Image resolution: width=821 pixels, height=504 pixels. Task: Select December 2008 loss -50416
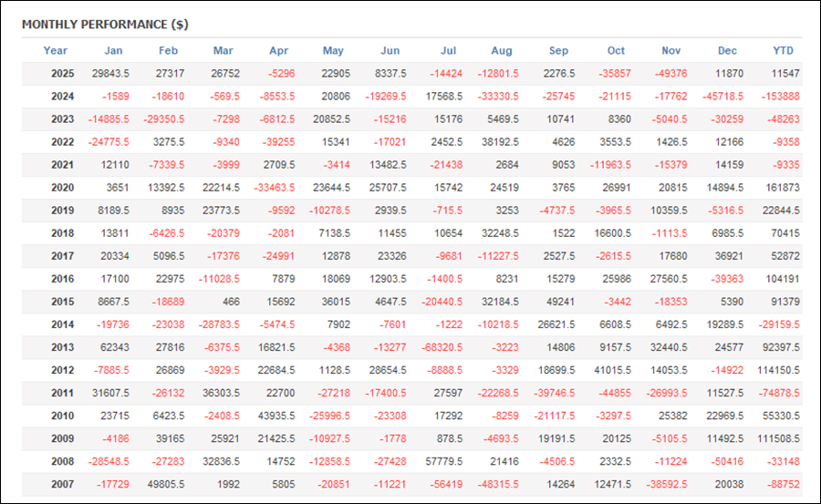(x=726, y=461)
